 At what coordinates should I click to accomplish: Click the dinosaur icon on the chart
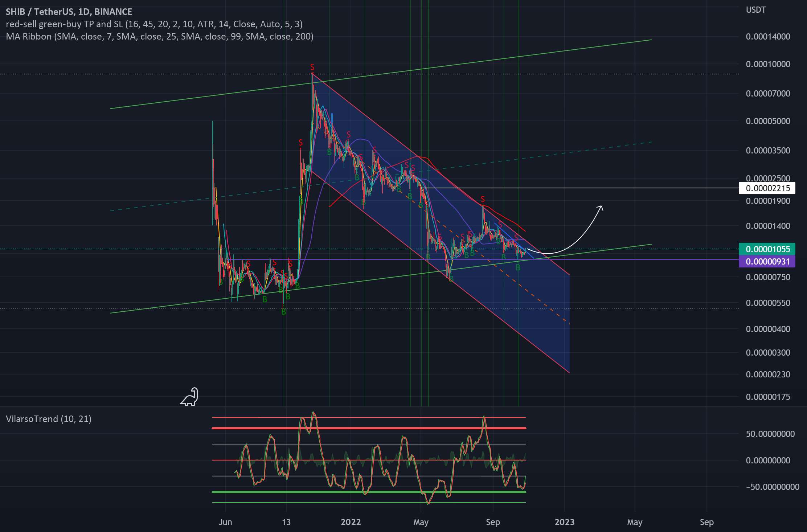point(189,397)
